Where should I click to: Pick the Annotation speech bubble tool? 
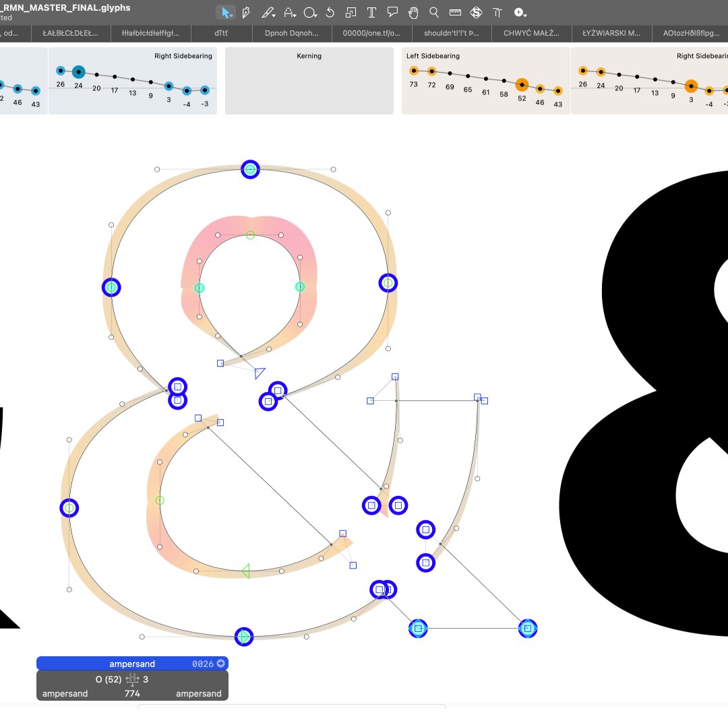[392, 13]
